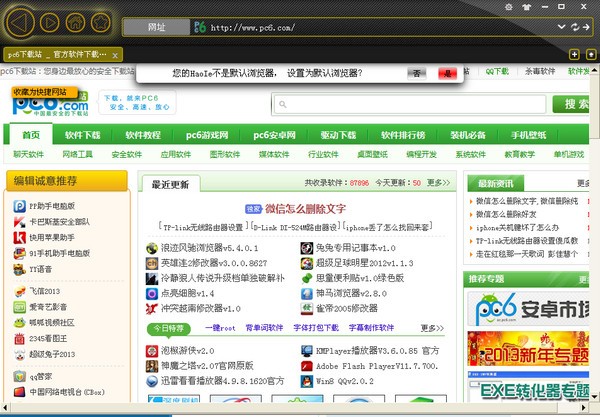This screenshot has width=600, height=417.
Task: Open the iphone关机键坏了怎么办 news link
Action: pyautogui.click(x=517, y=228)
